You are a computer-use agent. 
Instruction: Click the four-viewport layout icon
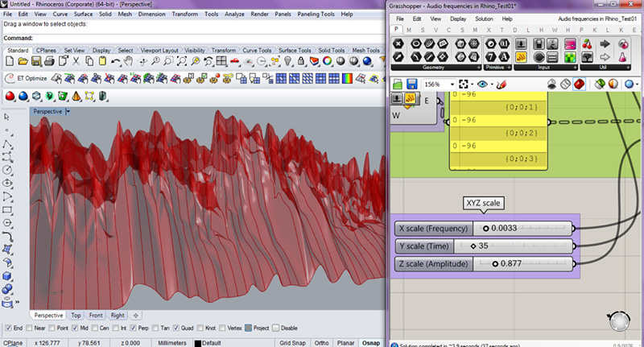(221, 62)
